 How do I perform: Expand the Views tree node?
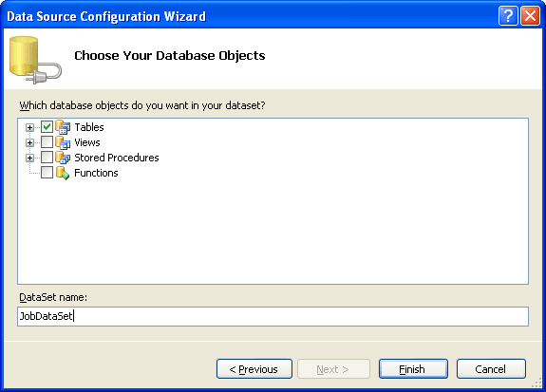click(29, 142)
